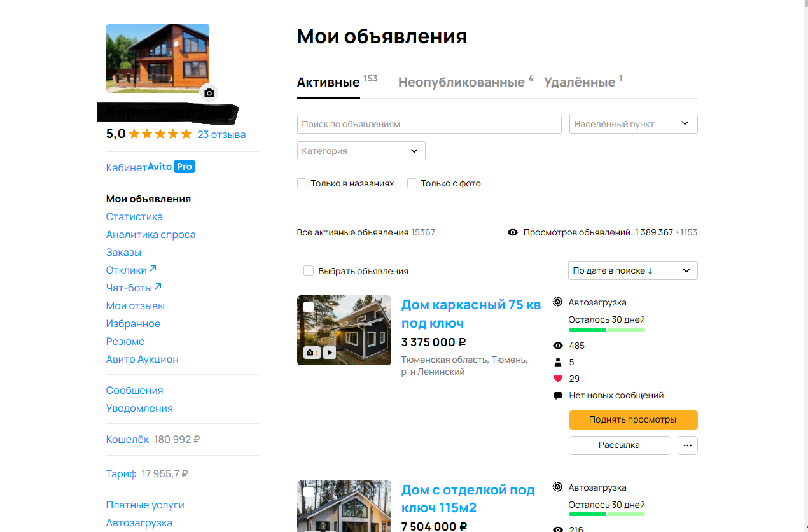Check the Только с фото option
Image resolution: width=808 pixels, height=532 pixels.
click(x=412, y=183)
